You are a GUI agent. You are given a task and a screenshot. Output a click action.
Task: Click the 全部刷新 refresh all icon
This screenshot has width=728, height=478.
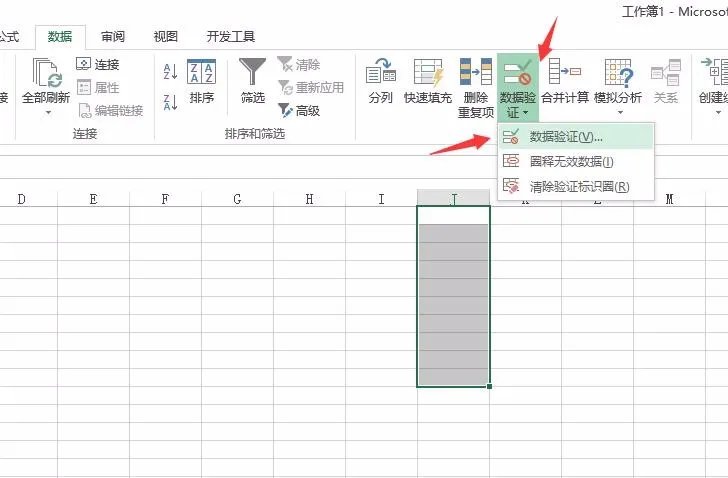[x=47, y=73]
